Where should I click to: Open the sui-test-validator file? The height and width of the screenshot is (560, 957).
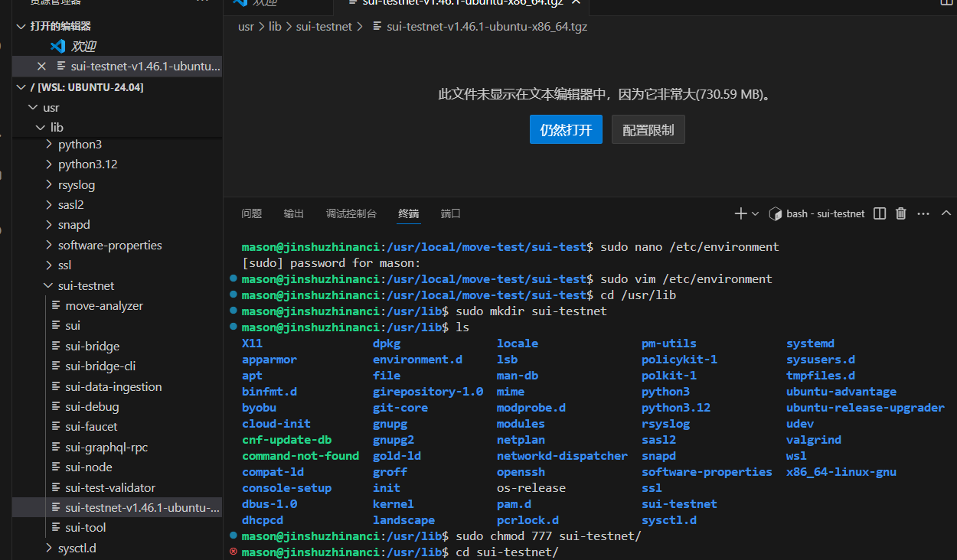coord(110,488)
